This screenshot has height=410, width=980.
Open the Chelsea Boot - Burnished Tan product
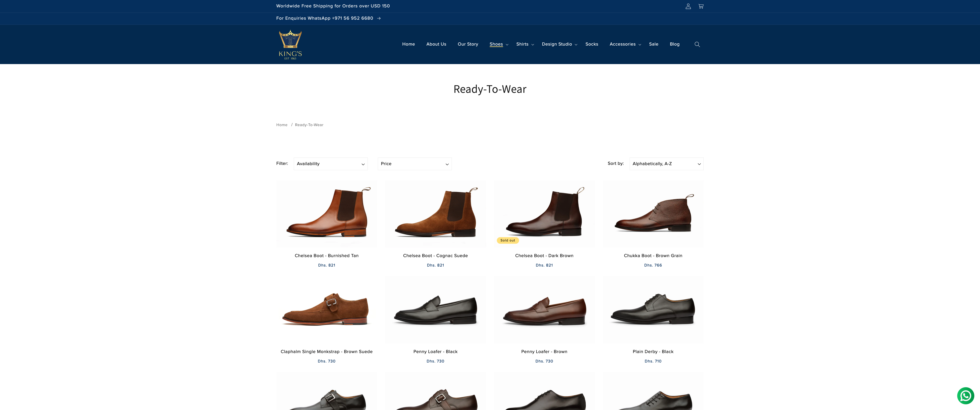point(326,256)
